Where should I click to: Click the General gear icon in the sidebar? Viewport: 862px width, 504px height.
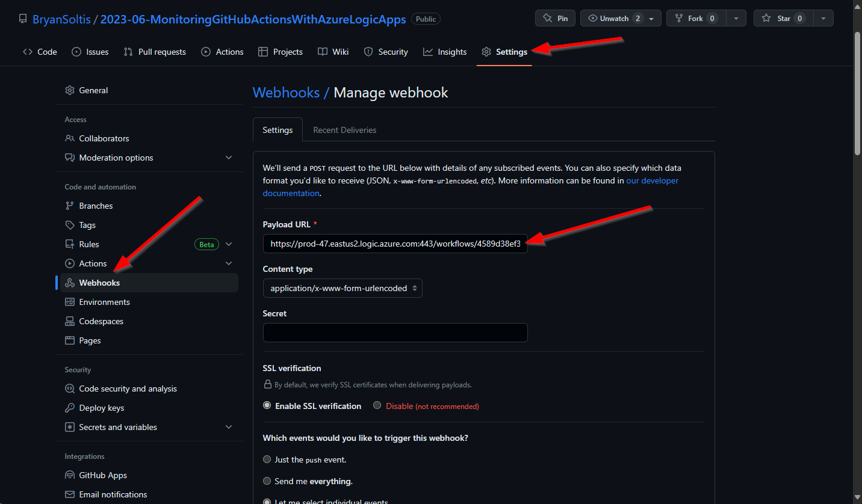point(70,90)
